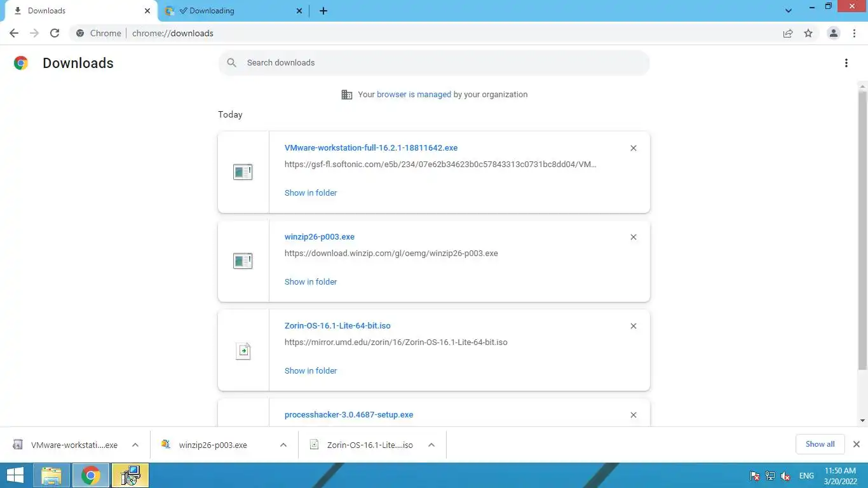Screen dimensions: 868x488
Task: Close the Downloads tab
Action: (147, 11)
